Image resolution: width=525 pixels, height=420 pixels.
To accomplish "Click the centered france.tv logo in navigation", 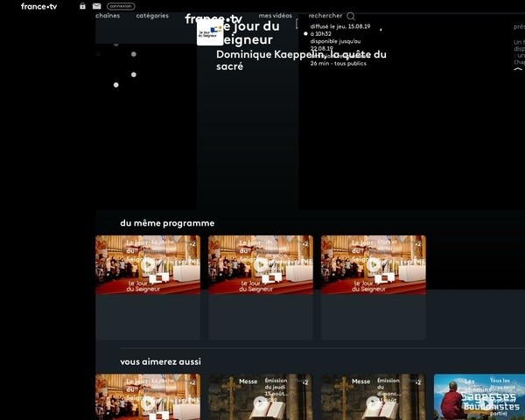I will (213, 19).
